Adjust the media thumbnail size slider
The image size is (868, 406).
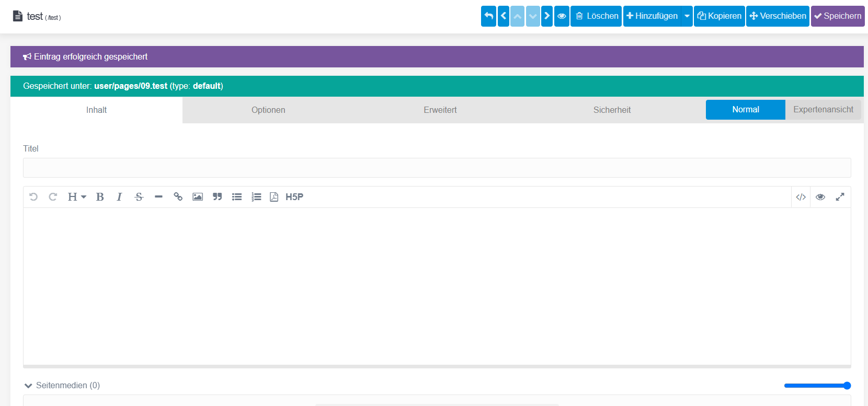point(817,386)
